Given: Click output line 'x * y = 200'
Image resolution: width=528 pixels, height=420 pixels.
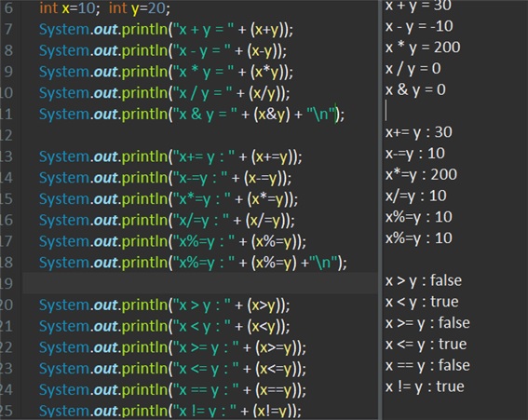Looking at the screenshot, I should click(x=423, y=47).
